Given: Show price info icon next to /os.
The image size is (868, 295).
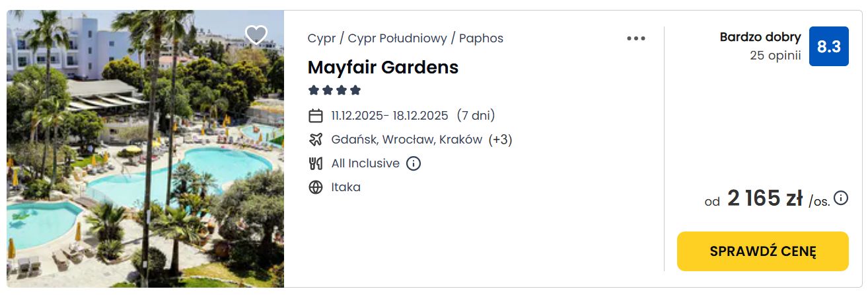Looking at the screenshot, I should tap(841, 198).
